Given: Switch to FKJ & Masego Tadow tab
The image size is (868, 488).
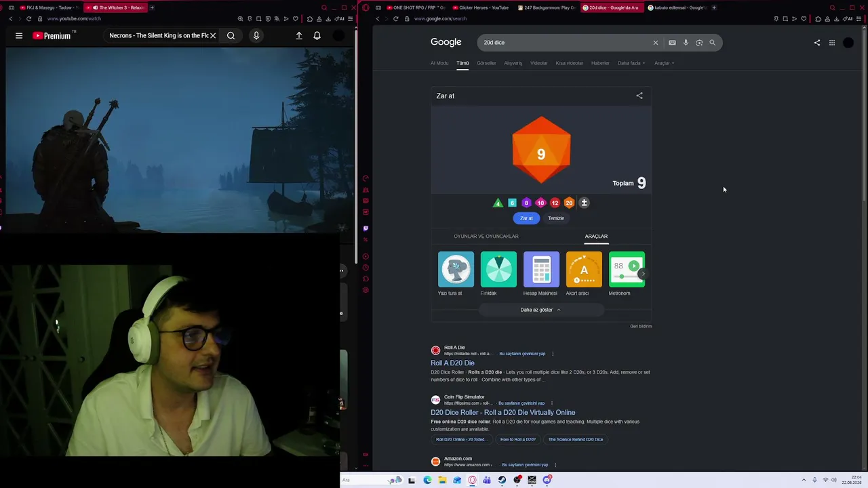Looking at the screenshot, I should [x=49, y=7].
